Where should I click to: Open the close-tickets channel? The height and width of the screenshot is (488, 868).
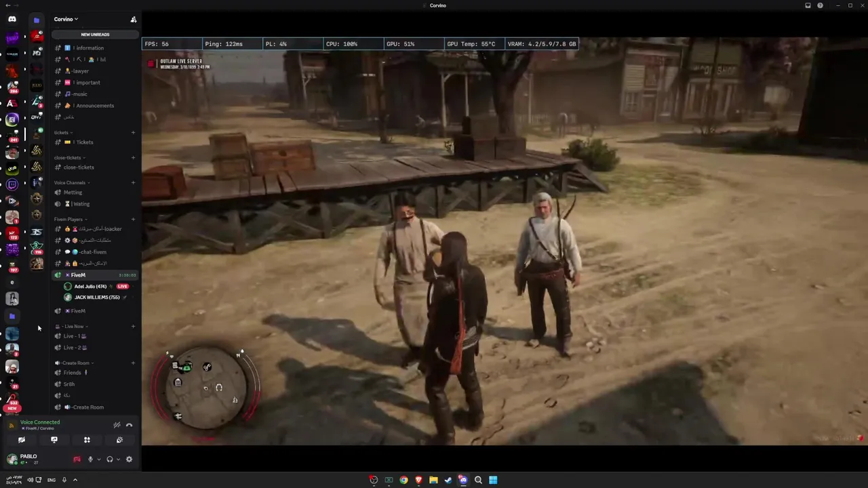click(95, 167)
